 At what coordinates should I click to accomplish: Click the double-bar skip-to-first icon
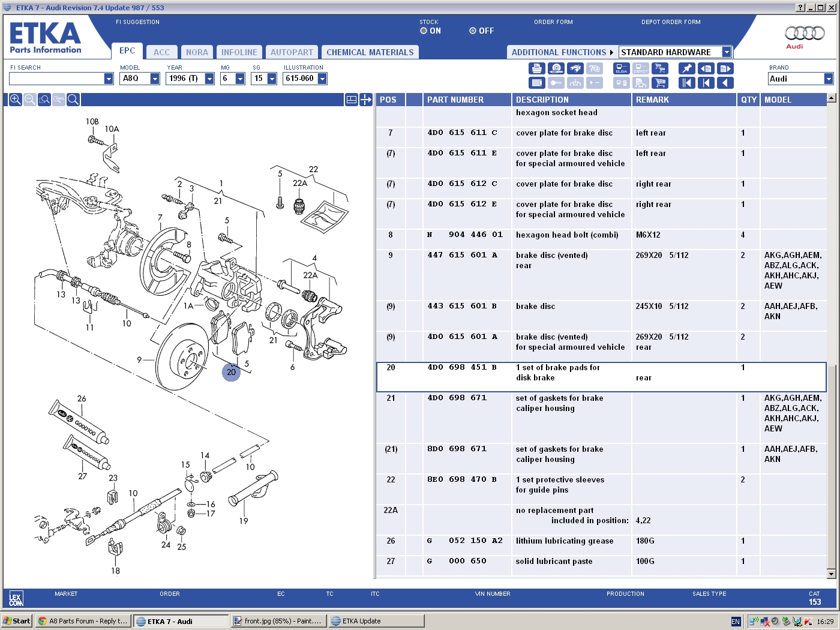pyautogui.click(x=687, y=83)
